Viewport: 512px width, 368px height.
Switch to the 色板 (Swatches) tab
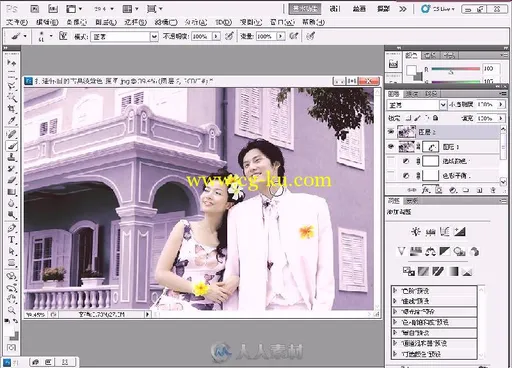click(x=430, y=55)
